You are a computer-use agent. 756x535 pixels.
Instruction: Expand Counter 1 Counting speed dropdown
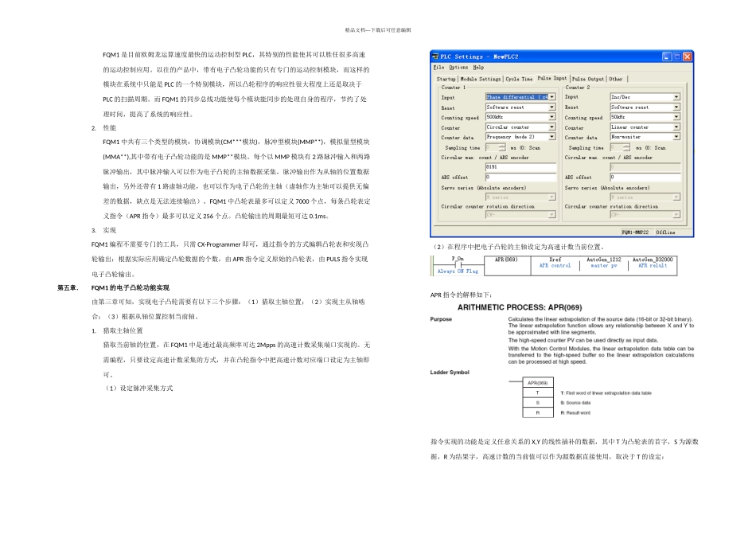click(x=551, y=117)
